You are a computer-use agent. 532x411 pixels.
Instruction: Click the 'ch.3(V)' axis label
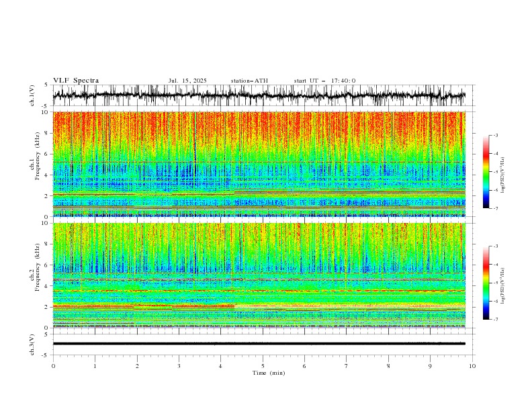click(x=32, y=345)
